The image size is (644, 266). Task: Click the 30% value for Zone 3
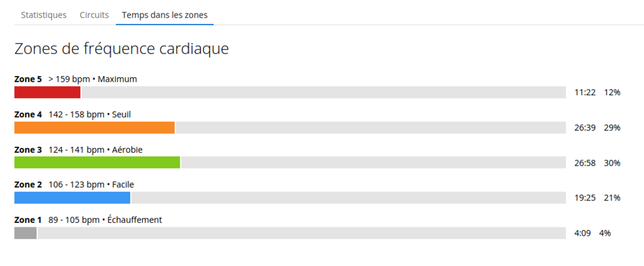click(612, 163)
